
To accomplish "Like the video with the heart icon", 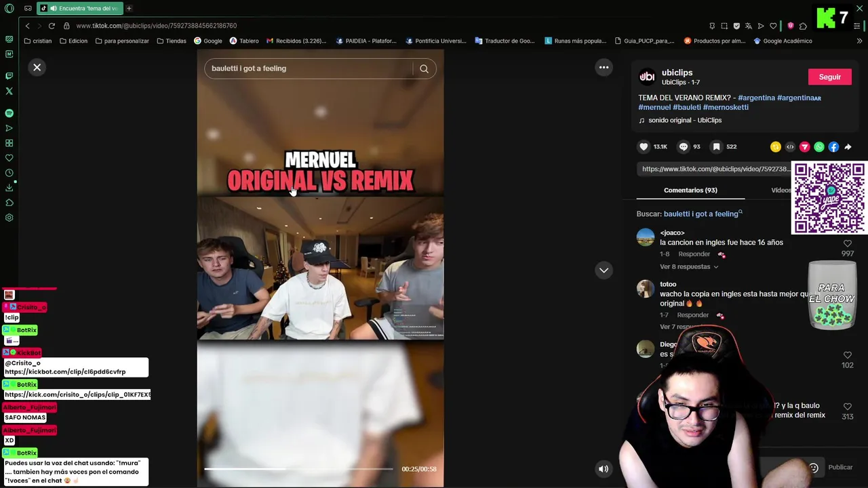I will (644, 146).
